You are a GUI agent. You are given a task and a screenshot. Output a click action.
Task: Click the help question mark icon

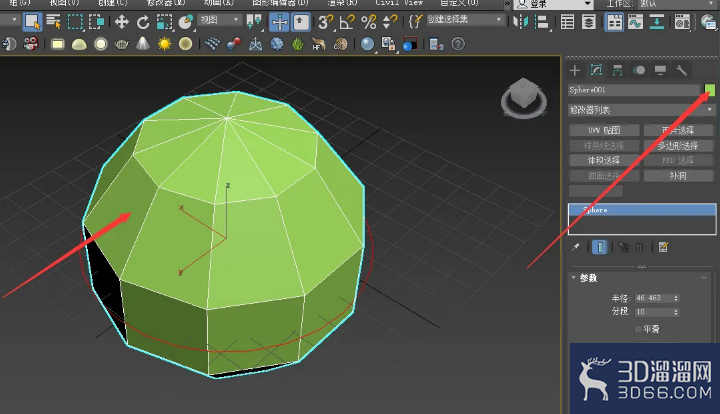[458, 44]
